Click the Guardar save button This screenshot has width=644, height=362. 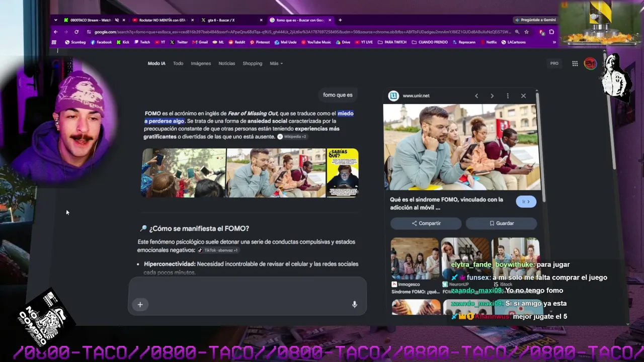pyautogui.click(x=502, y=223)
